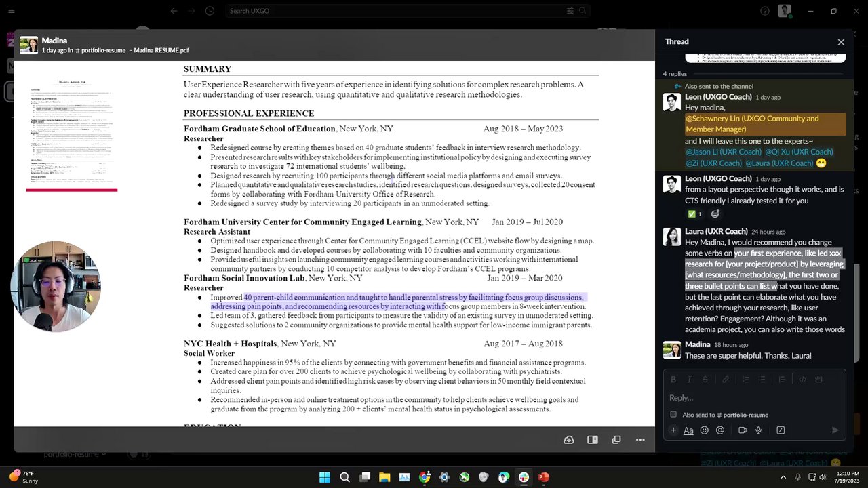
Task: Apply bold formatting in reply composer
Action: pos(673,380)
